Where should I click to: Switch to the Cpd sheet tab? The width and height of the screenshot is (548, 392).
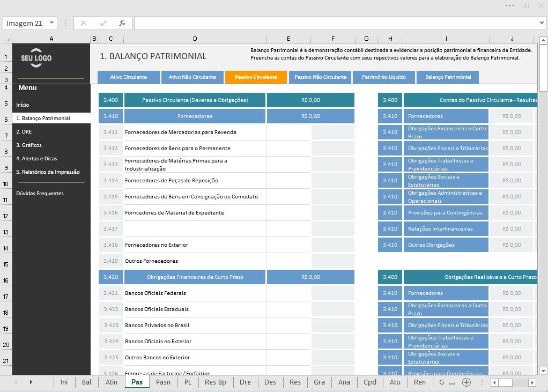[x=370, y=382]
